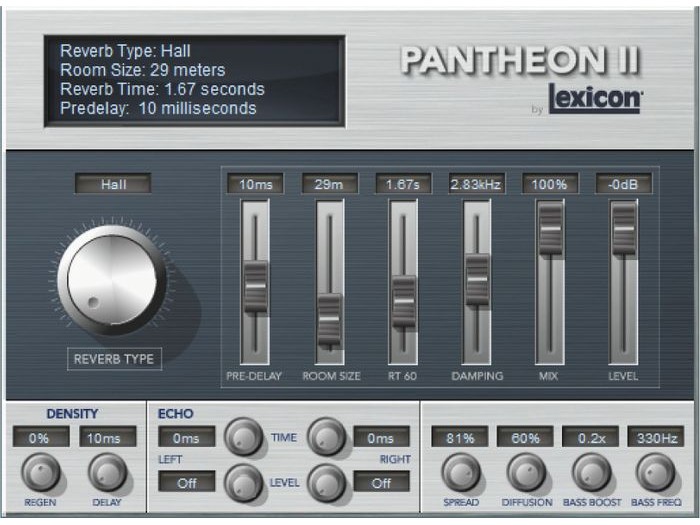
Task: Click the PRE-DELAY slider label
Action: 254,376
